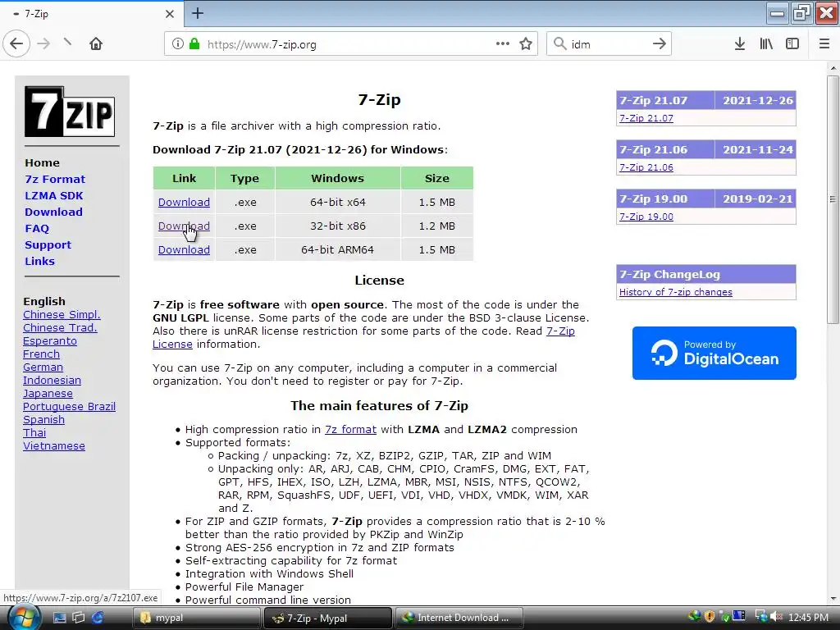
Task: Close the 7-Zip tab
Action: [x=170, y=14]
